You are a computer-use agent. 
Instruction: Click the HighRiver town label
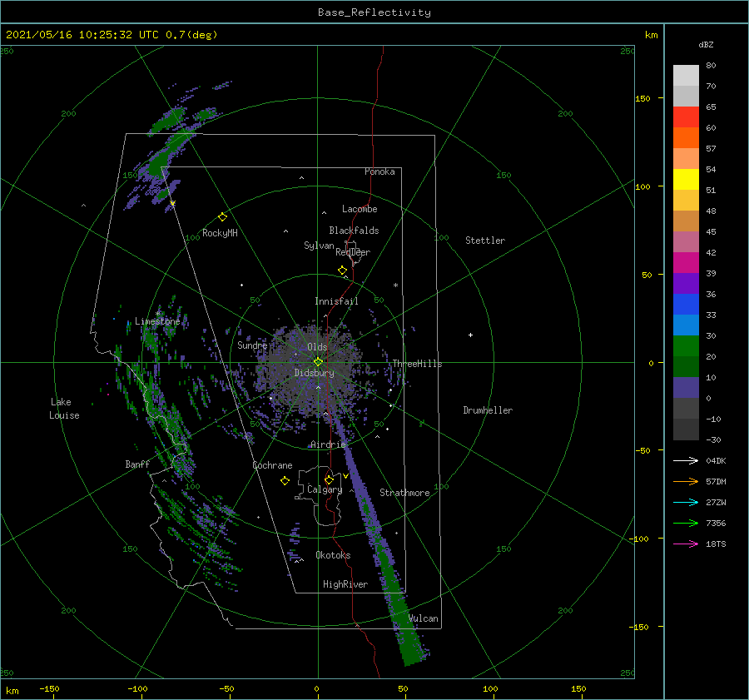pos(345,584)
